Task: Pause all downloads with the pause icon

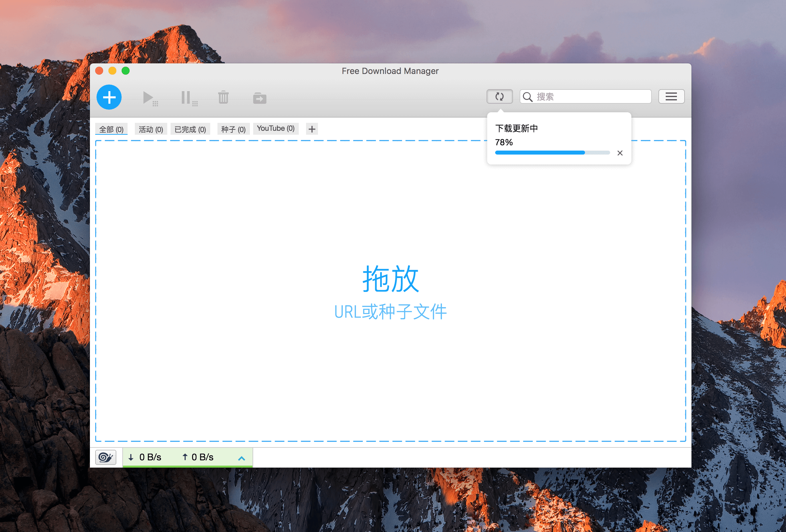Action: [189, 98]
